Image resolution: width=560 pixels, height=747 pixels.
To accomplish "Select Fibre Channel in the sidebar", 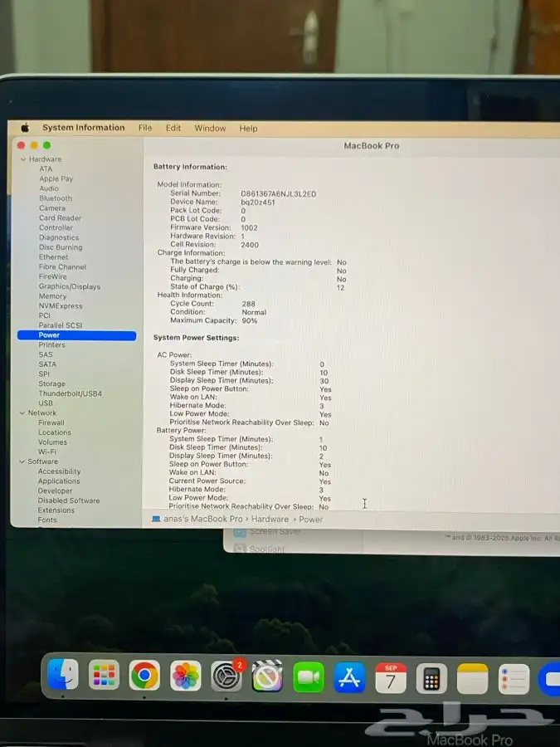I will [x=62, y=266].
